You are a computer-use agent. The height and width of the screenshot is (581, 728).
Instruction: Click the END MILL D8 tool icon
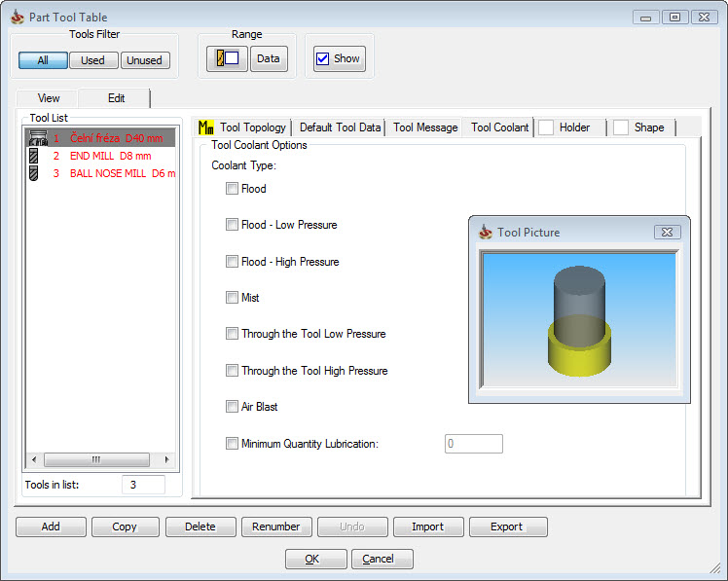coord(34,156)
